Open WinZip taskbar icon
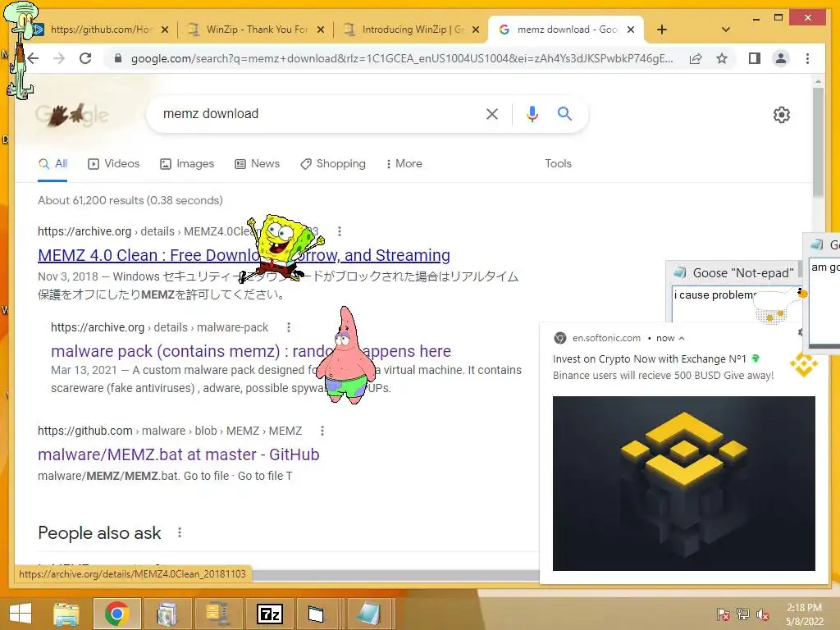This screenshot has width=840, height=630. [x=217, y=614]
